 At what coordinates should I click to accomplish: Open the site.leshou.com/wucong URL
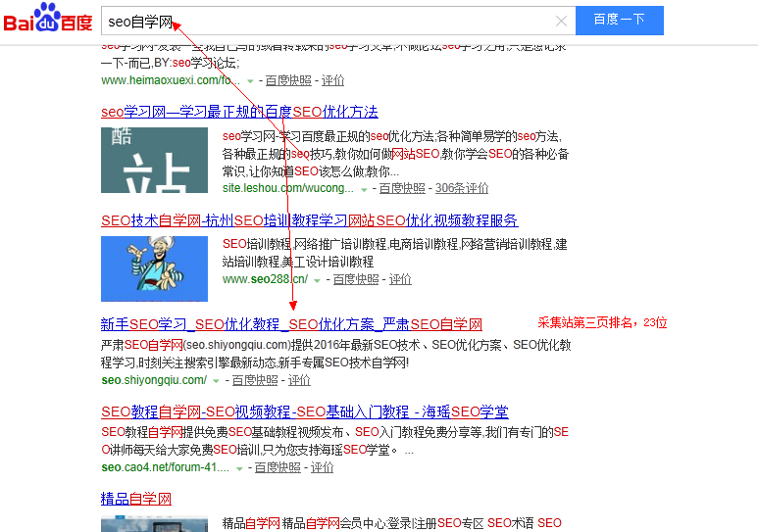click(x=287, y=188)
